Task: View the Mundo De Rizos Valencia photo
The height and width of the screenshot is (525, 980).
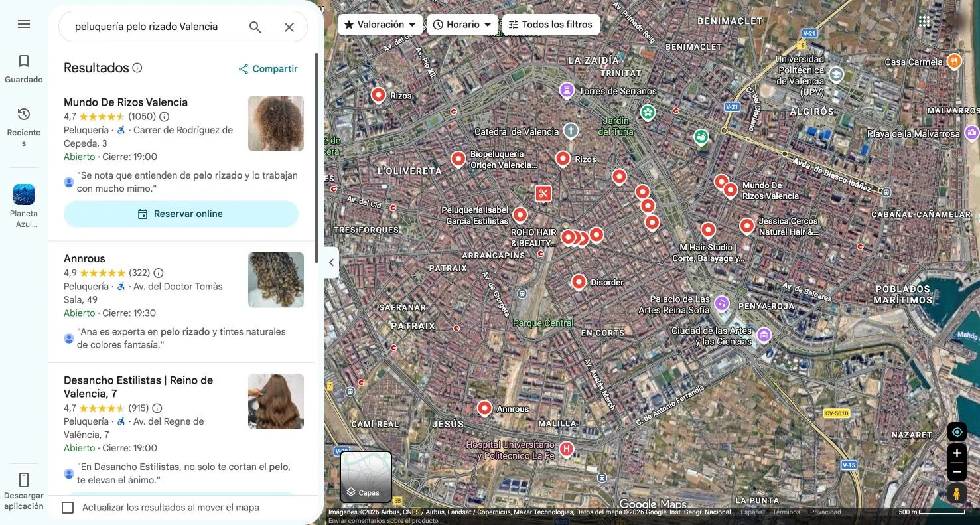Action: [276, 123]
